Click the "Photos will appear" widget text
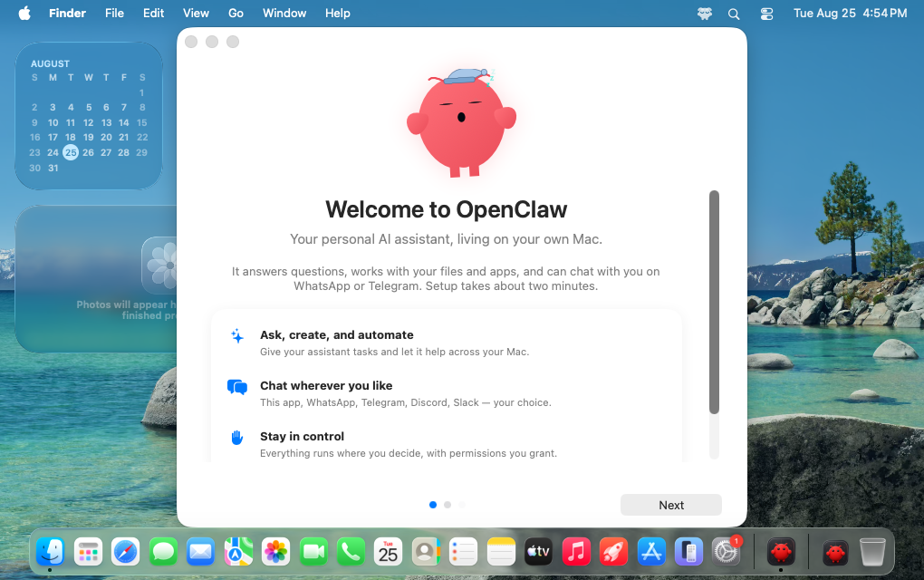This screenshot has height=580, width=924. pyautogui.click(x=126, y=310)
